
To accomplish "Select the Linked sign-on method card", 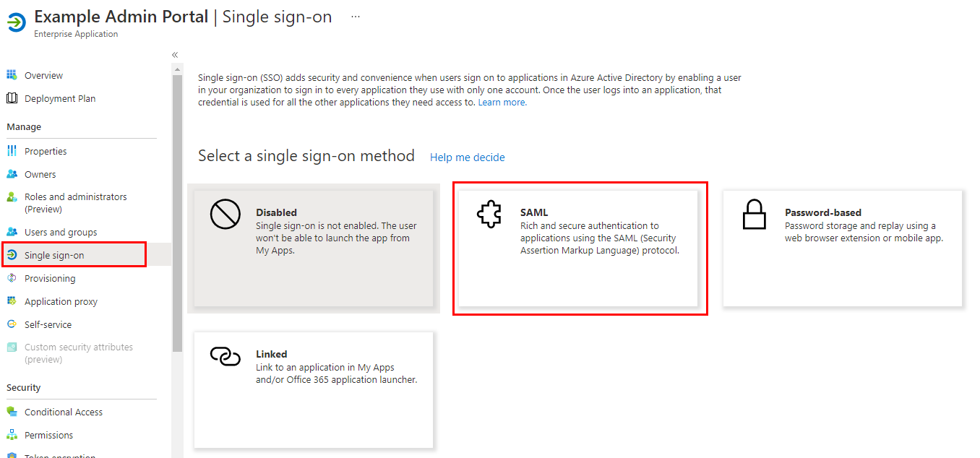I will click(x=314, y=390).
